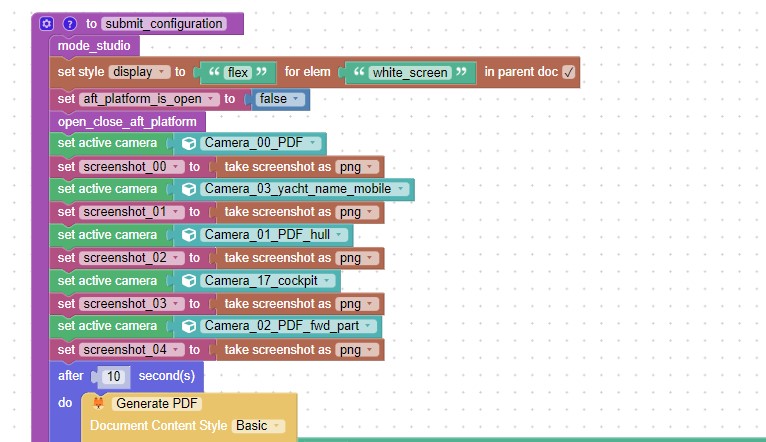The image size is (766, 442).
Task: Click the 'second(s)' label text
Action: pyautogui.click(x=167, y=376)
